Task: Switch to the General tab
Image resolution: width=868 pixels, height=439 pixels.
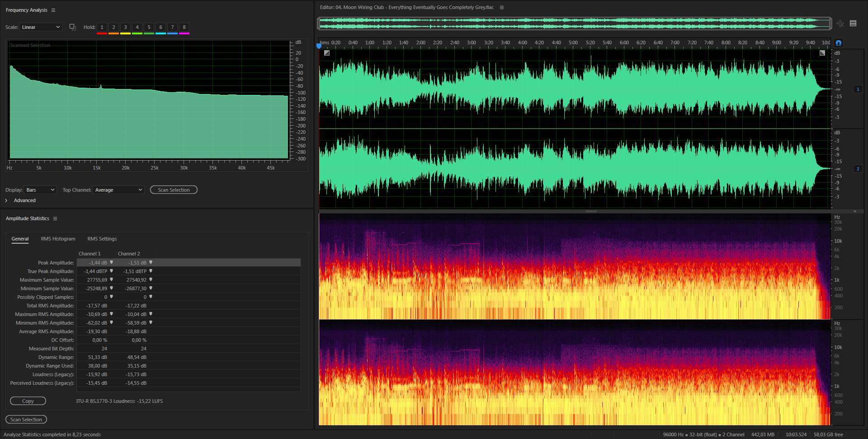Action: click(x=20, y=239)
